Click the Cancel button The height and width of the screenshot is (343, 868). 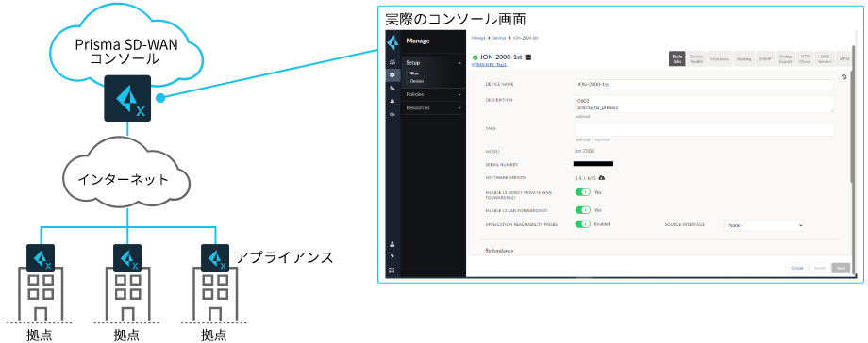click(x=797, y=268)
